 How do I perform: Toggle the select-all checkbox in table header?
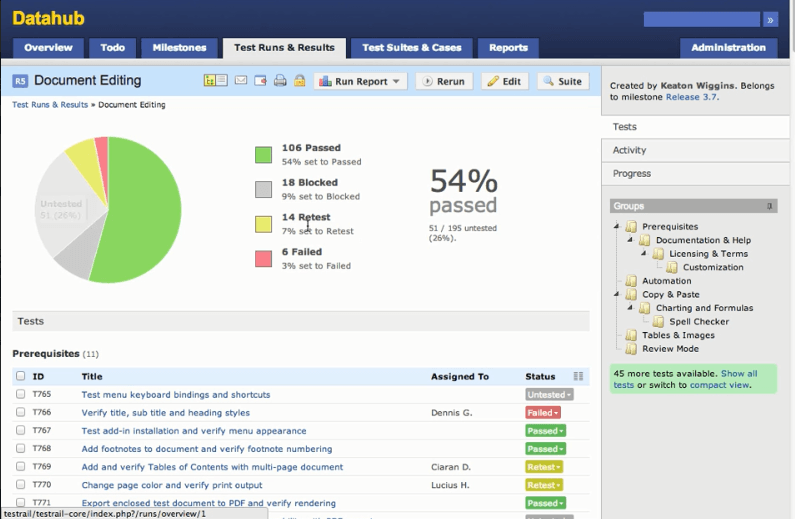[21, 377]
